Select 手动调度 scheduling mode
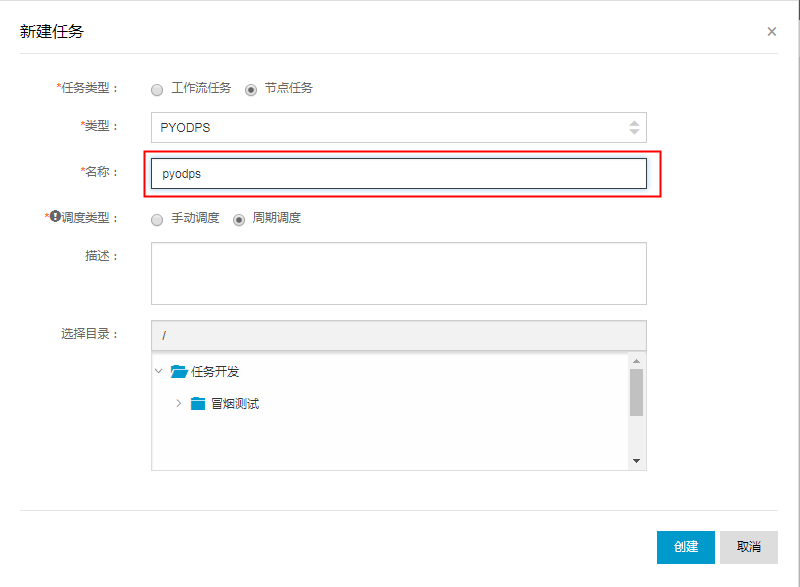This screenshot has height=587, width=800. 157,219
